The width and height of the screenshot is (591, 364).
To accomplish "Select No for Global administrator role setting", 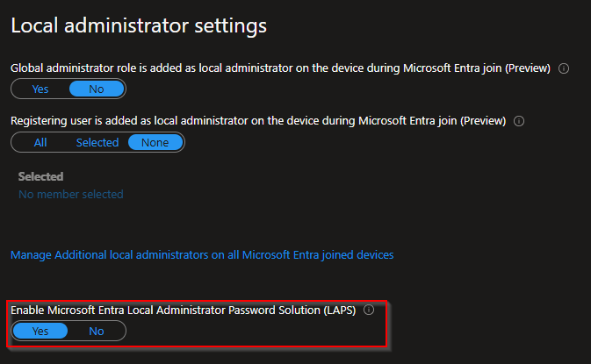I will click(x=97, y=89).
